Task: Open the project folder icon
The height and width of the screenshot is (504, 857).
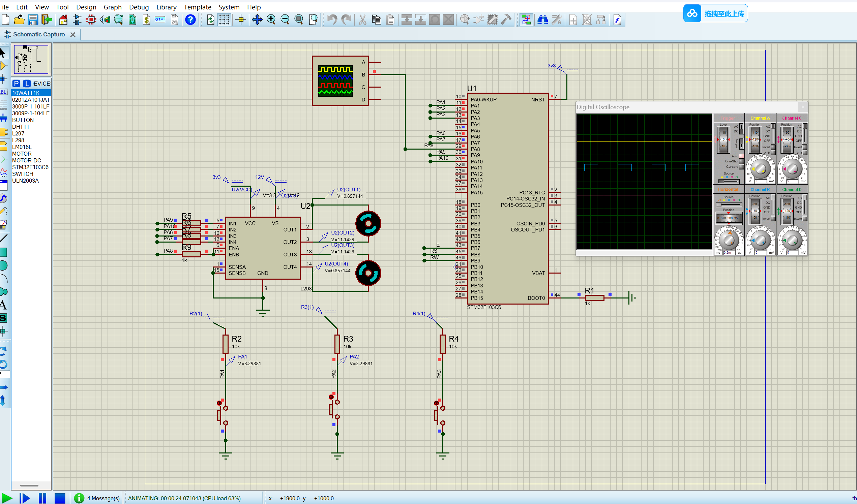Action: tap(19, 20)
